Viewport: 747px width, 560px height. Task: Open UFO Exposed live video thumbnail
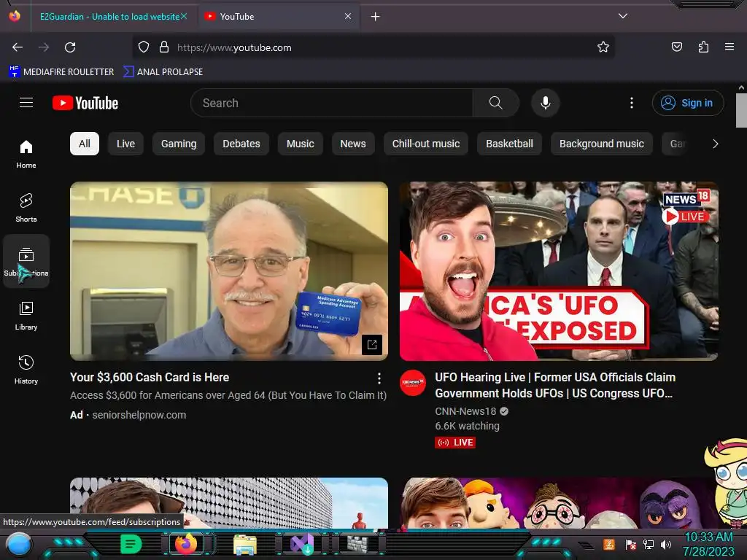559,271
